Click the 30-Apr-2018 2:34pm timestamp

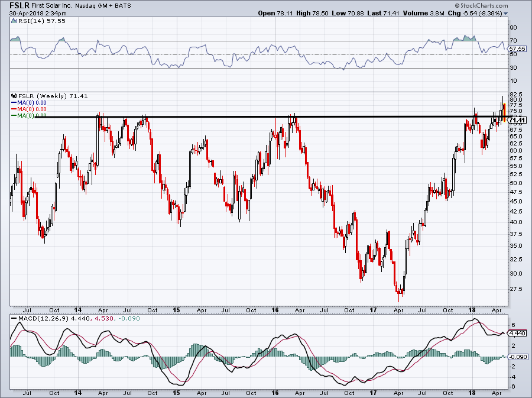click(x=38, y=14)
